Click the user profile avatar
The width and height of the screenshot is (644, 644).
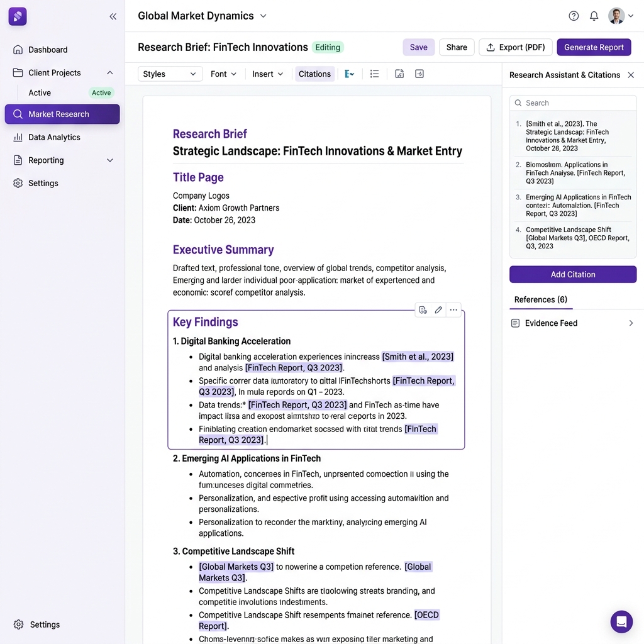(x=616, y=16)
